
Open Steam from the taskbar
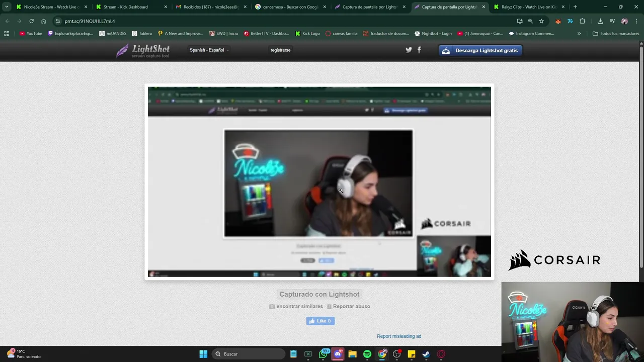426,354
